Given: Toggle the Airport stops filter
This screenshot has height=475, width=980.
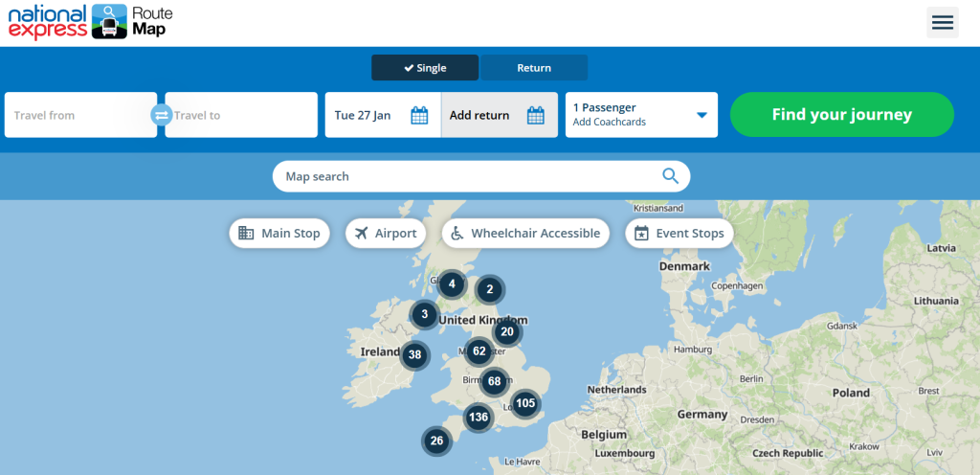Looking at the screenshot, I should (385, 234).
